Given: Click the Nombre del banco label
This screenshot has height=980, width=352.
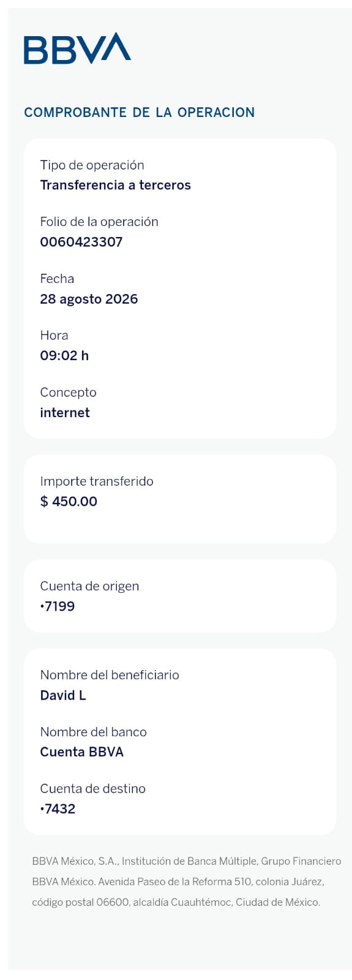Looking at the screenshot, I should coord(94,732).
